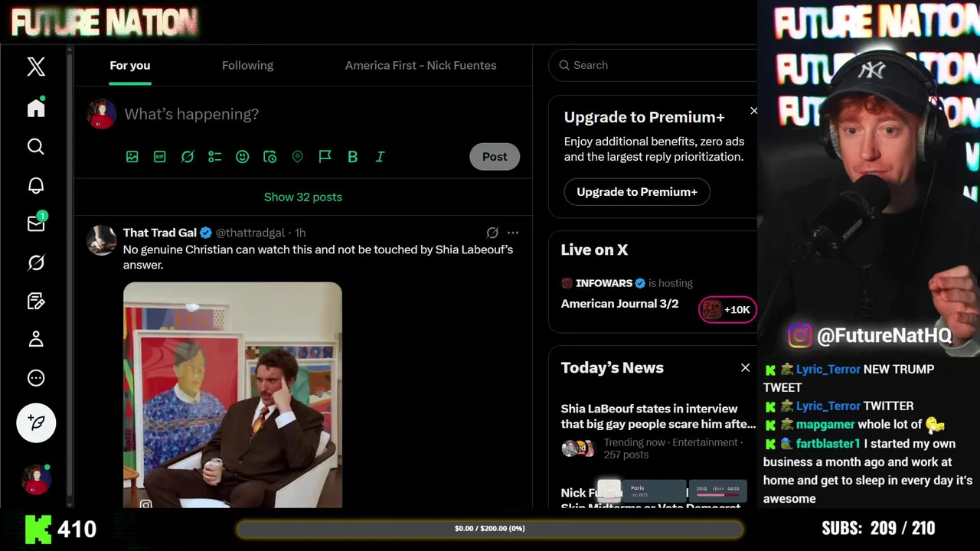Click the +10K listeners badge
This screenshot has height=551, width=980.
(x=727, y=310)
